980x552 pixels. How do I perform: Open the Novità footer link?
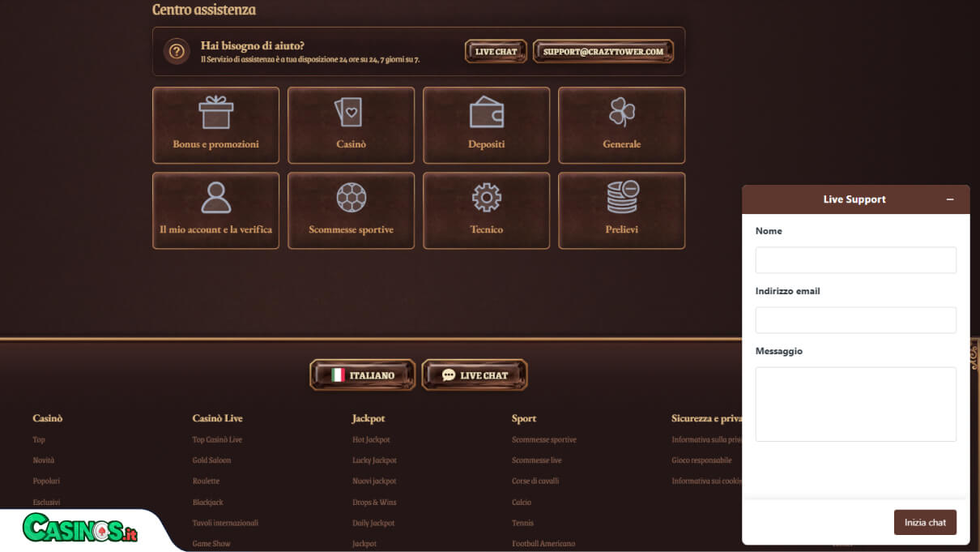pyautogui.click(x=44, y=460)
